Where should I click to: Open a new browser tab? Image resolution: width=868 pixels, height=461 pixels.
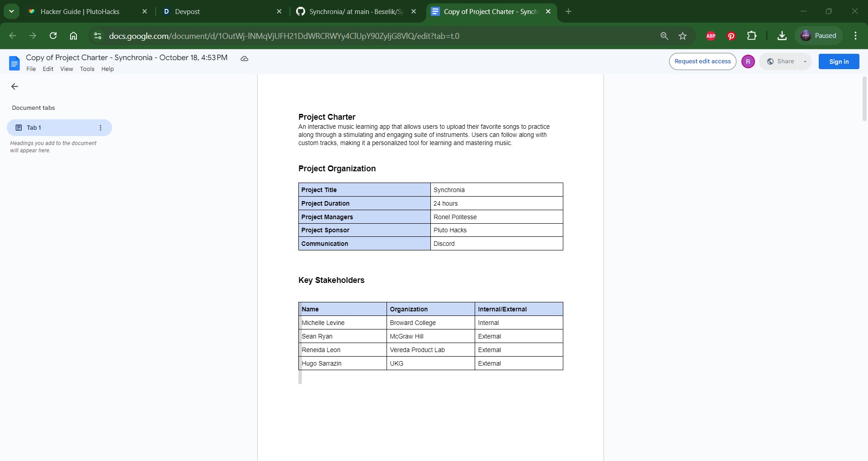click(x=568, y=11)
